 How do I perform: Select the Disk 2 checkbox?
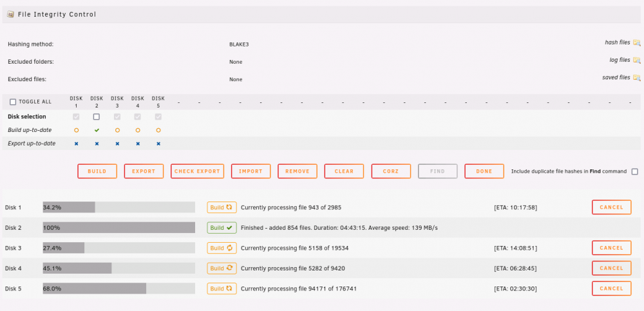point(97,117)
